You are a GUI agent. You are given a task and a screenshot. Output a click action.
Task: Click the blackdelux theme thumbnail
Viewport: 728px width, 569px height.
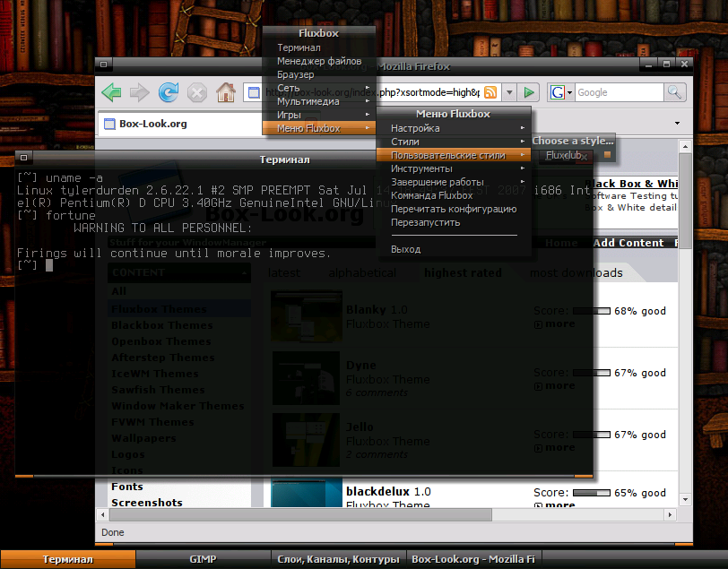click(x=307, y=493)
